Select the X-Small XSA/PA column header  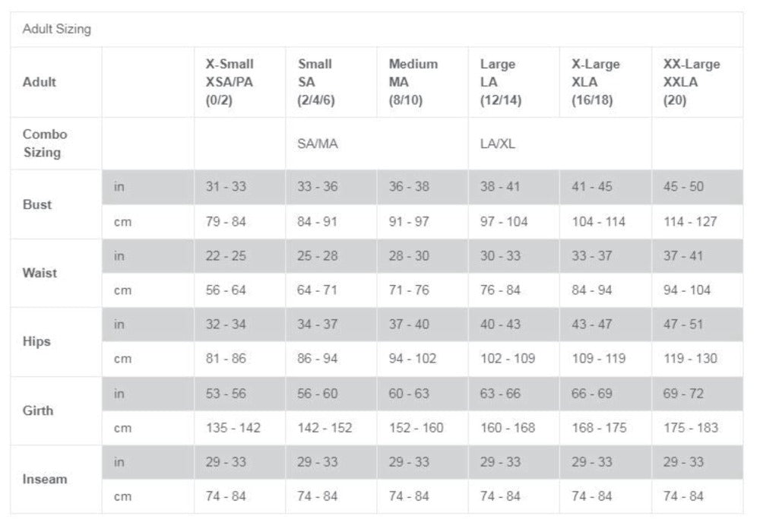[x=230, y=82]
